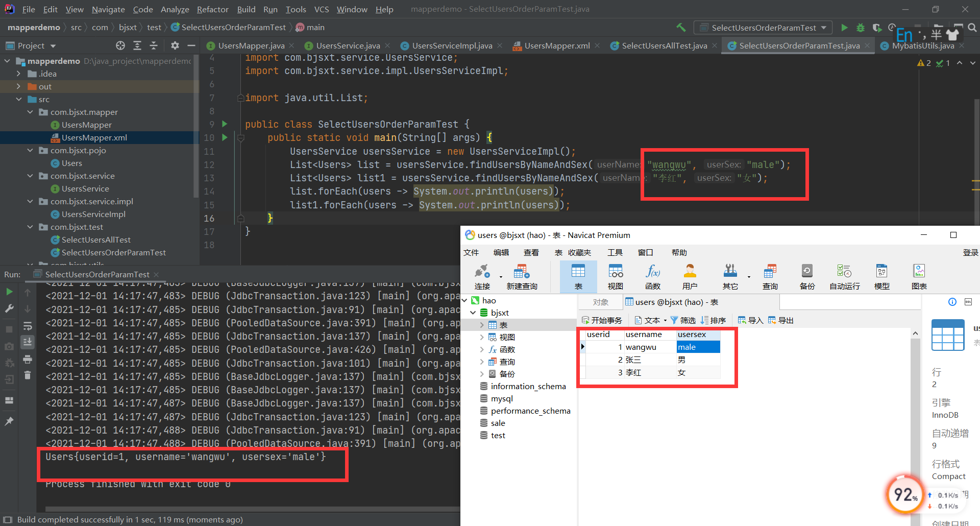
Task: Click 筛选 filter button in Navicat
Action: (683, 320)
